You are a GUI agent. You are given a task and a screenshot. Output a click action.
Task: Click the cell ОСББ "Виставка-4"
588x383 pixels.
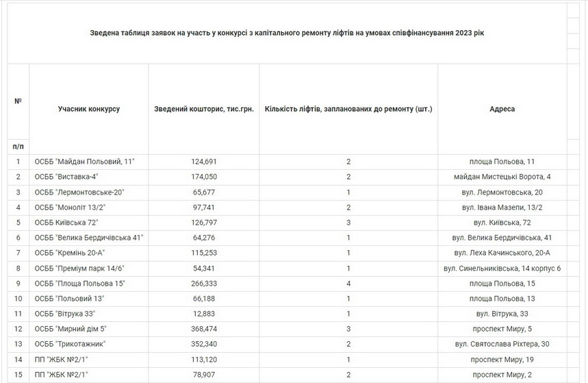71,177
